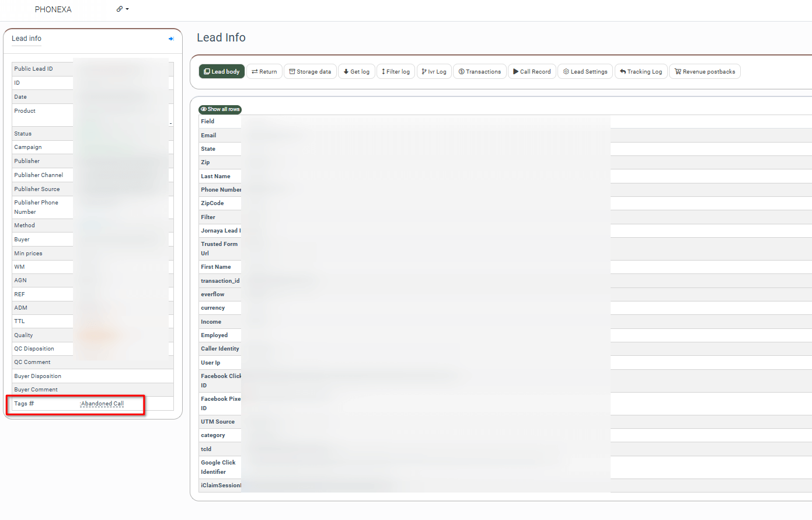Open the Lead Settings tab
Screen dimensions: 812x520
click(x=585, y=72)
